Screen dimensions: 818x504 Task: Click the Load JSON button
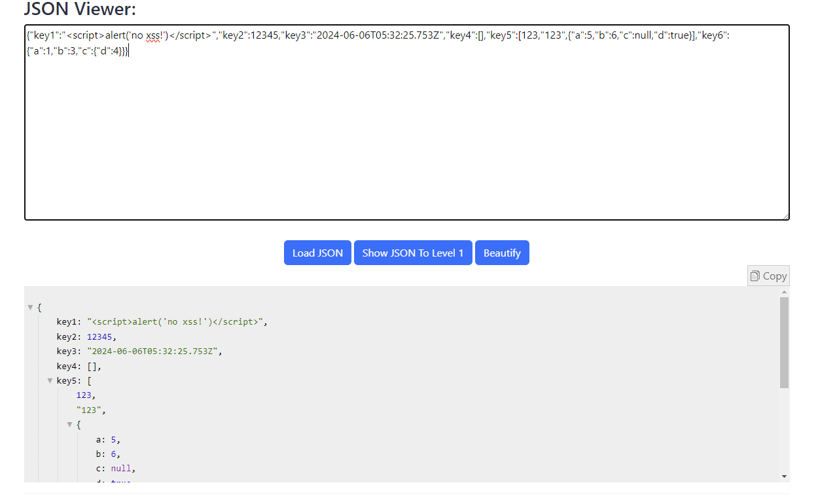pyautogui.click(x=317, y=253)
